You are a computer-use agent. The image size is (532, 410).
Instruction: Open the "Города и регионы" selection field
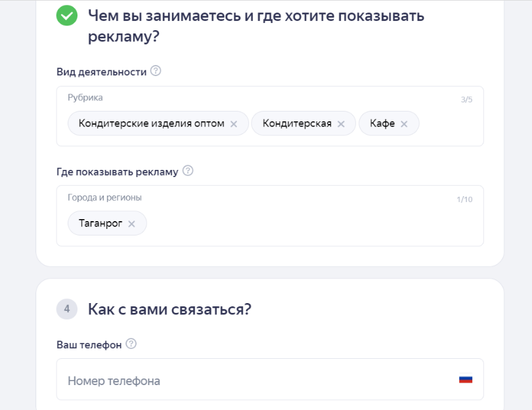[x=302, y=223]
